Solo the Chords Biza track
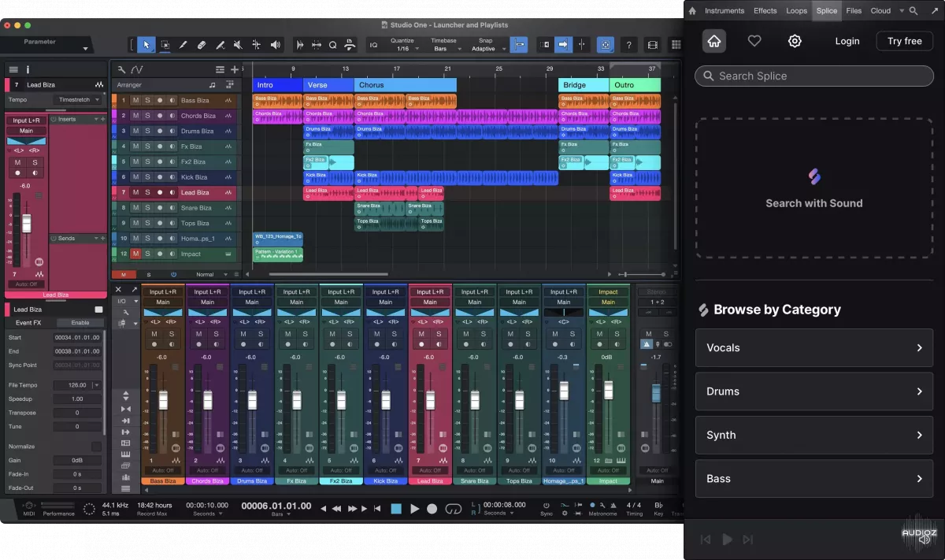 [147, 116]
